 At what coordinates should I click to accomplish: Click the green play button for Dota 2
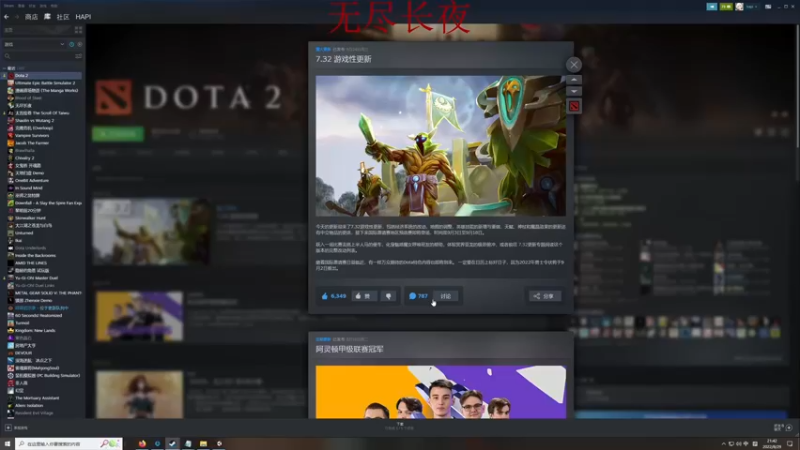point(118,134)
